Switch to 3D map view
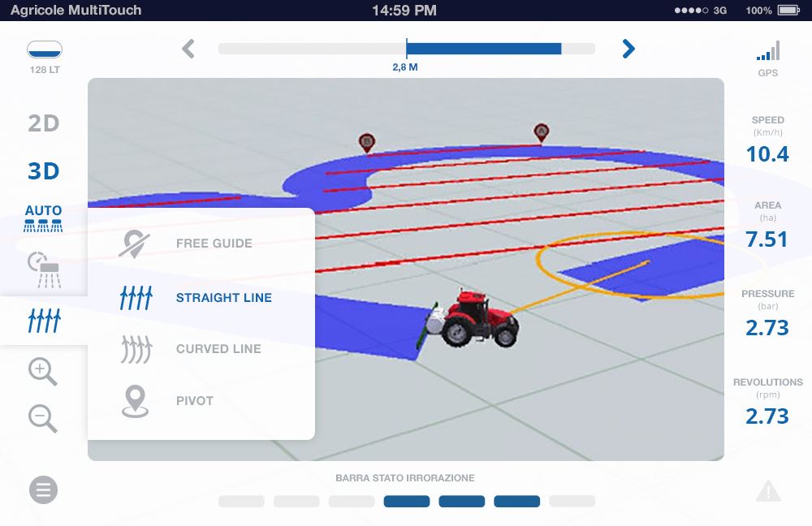The height and width of the screenshot is (526, 812). [x=44, y=171]
